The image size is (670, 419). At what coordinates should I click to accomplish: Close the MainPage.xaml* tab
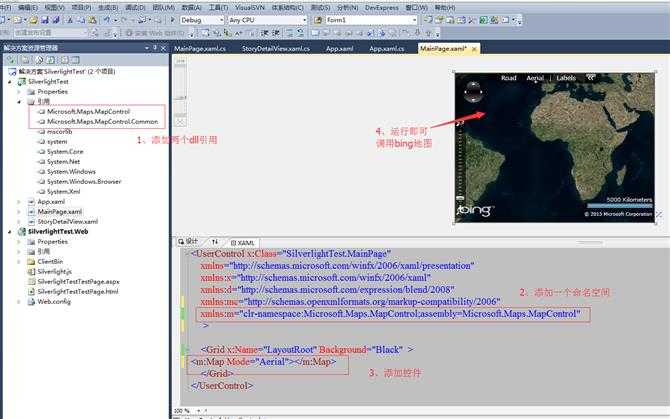(474, 49)
